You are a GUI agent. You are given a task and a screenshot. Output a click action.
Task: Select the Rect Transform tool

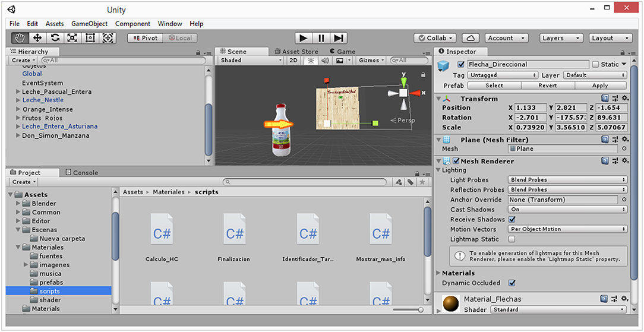point(90,38)
